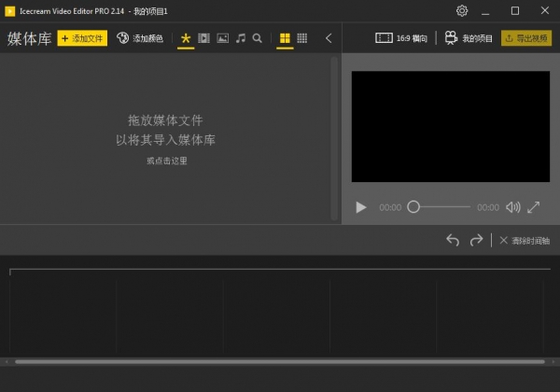The width and height of the screenshot is (560, 392).
Task: Open the 我的项目 projects list
Action: click(x=468, y=38)
